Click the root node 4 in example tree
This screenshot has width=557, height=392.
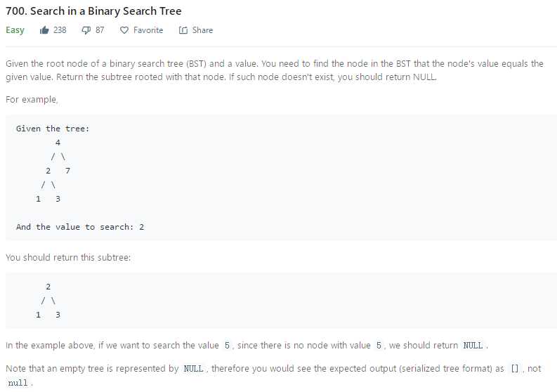pos(58,143)
